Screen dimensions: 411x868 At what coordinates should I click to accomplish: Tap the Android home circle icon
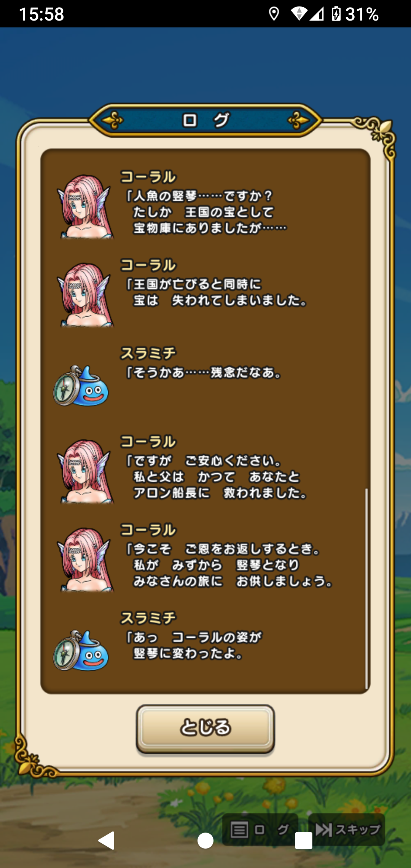pyautogui.click(x=205, y=841)
